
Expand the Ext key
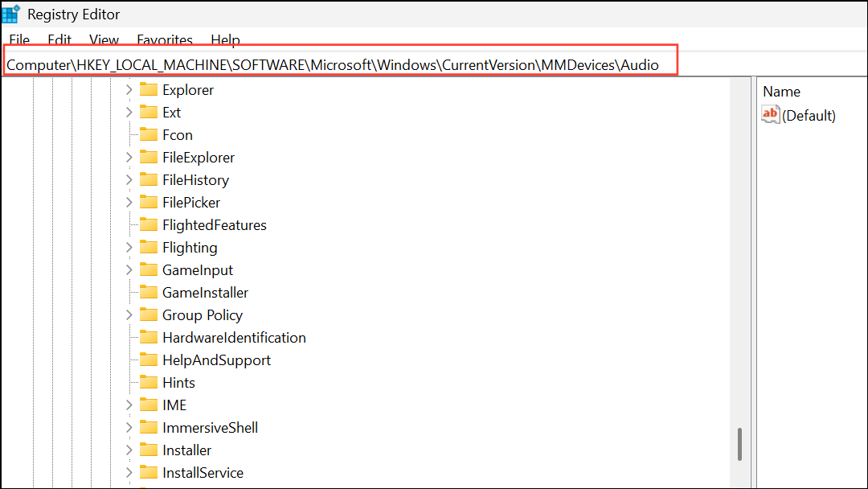129,113
